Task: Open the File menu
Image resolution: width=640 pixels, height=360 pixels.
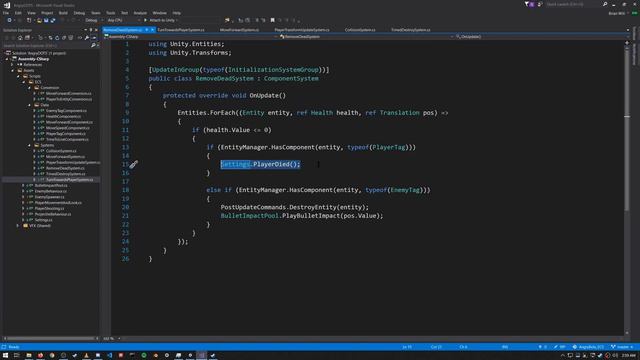Action: (6, 13)
